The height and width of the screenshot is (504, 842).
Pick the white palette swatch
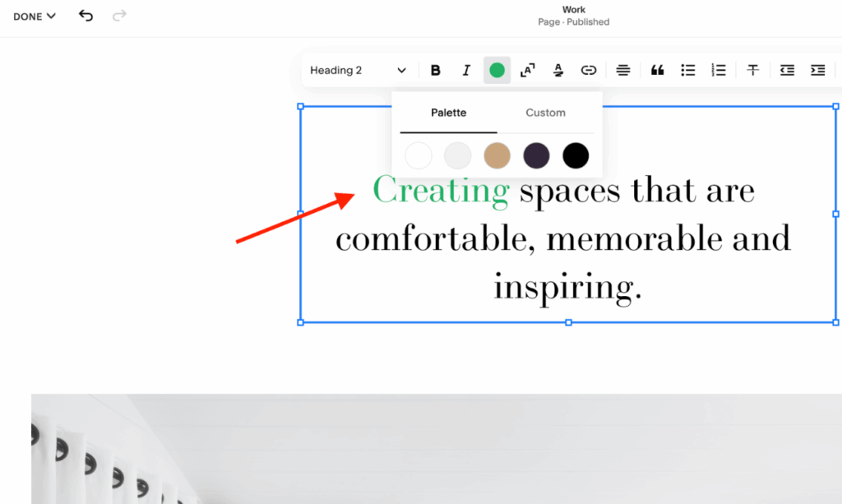pos(419,155)
